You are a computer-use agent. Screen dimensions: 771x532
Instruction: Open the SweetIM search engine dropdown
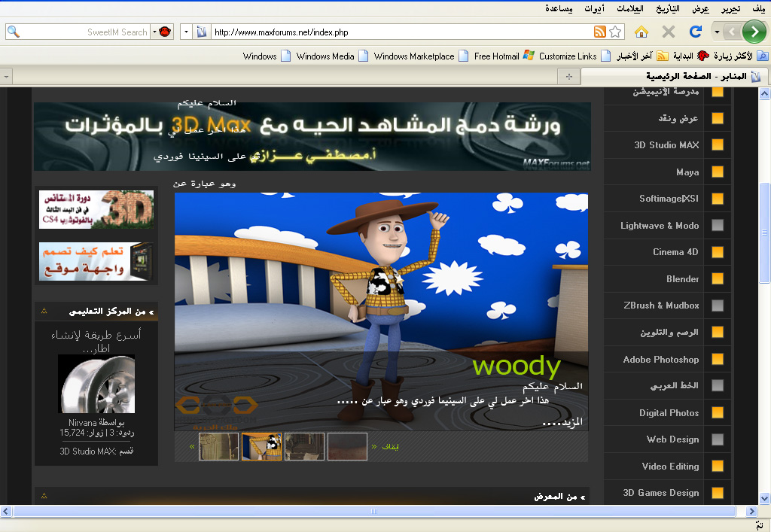pos(154,32)
